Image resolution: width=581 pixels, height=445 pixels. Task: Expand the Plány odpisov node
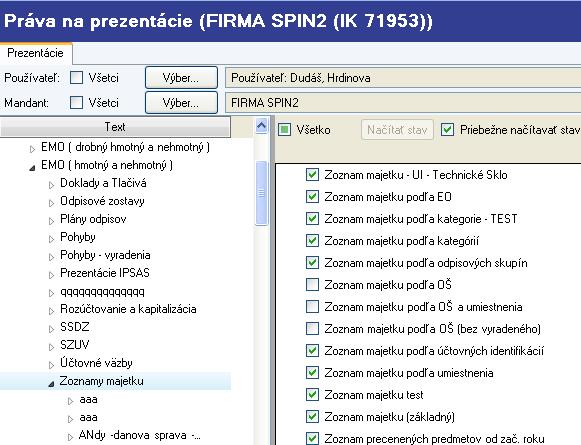[52, 221]
